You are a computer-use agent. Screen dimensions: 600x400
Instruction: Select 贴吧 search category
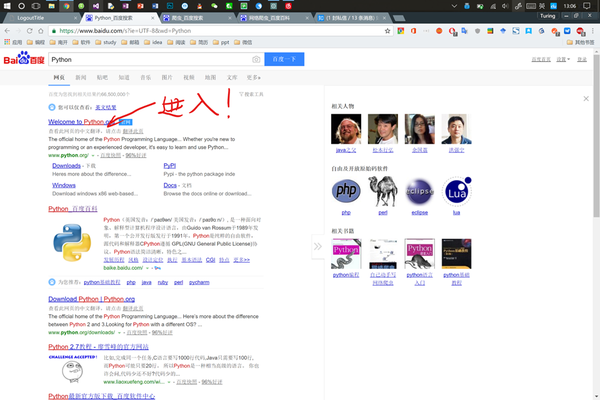tap(102, 77)
